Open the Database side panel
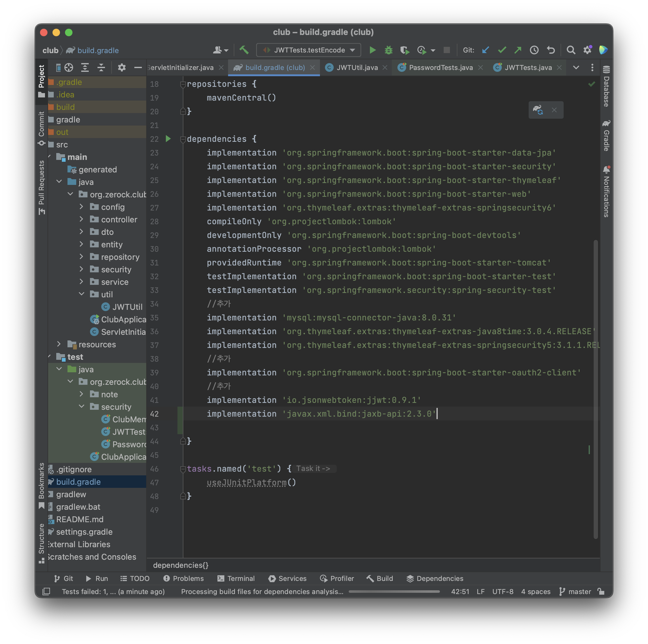The height and width of the screenshot is (644, 648). tap(606, 87)
